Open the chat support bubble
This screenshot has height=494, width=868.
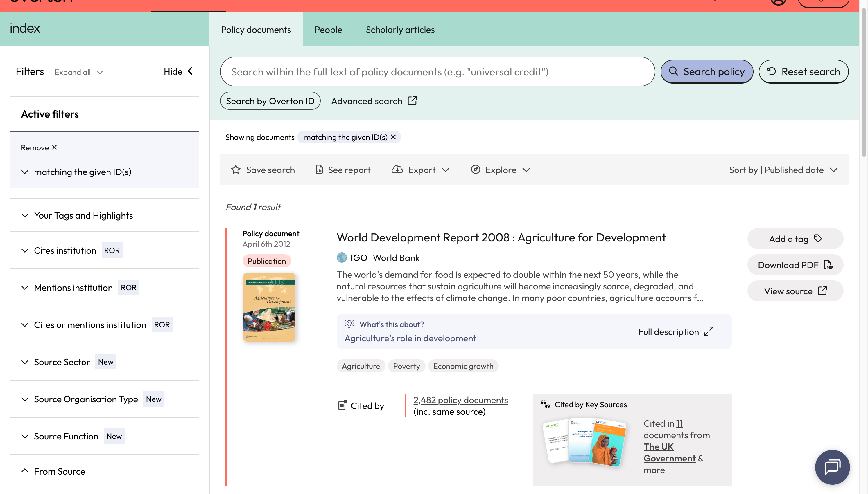pos(832,467)
